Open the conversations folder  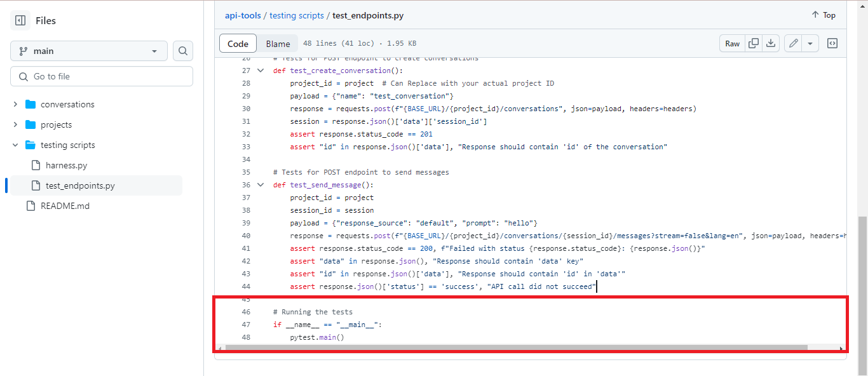(x=67, y=104)
